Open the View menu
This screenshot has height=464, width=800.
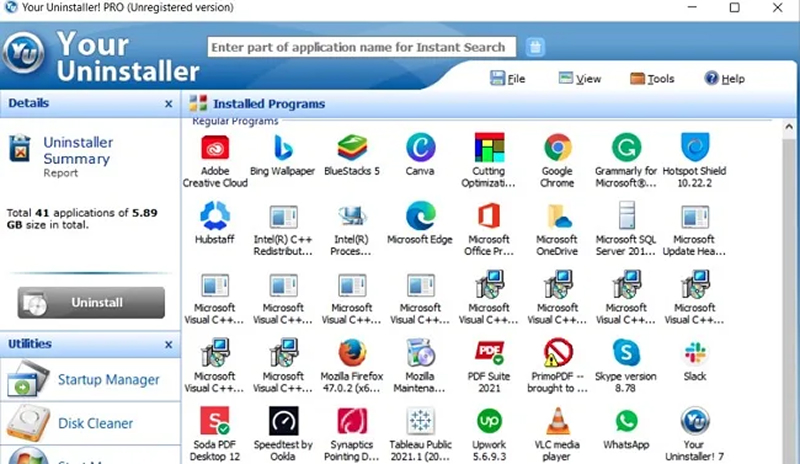pos(580,79)
